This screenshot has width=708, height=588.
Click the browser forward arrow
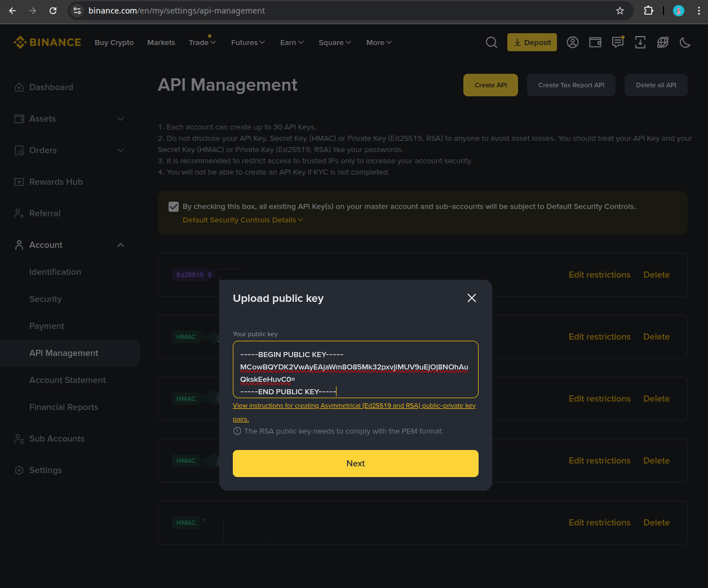tap(33, 11)
